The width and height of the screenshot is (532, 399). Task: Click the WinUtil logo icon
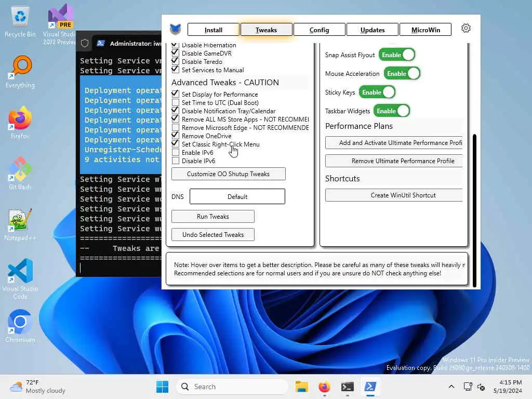[x=176, y=29]
